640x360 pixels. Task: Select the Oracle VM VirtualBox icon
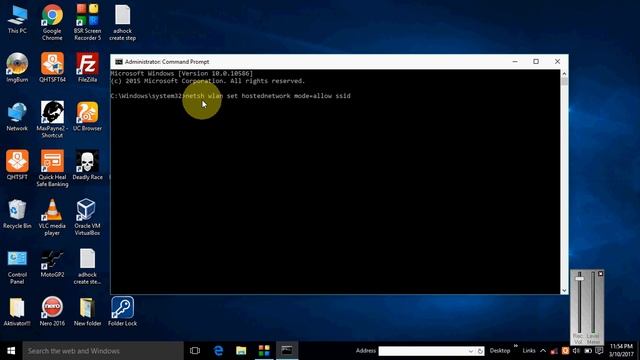(x=87, y=217)
